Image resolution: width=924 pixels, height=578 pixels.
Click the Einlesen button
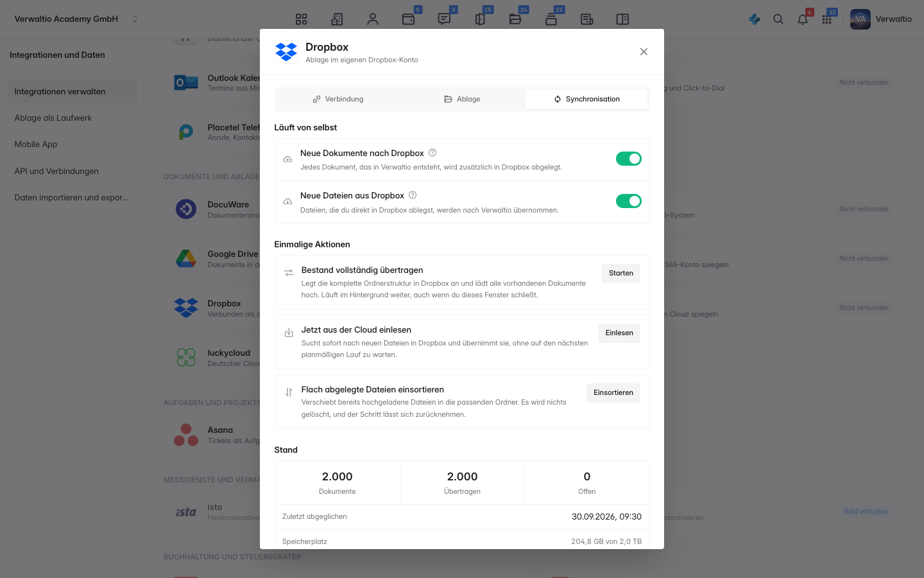pos(619,333)
